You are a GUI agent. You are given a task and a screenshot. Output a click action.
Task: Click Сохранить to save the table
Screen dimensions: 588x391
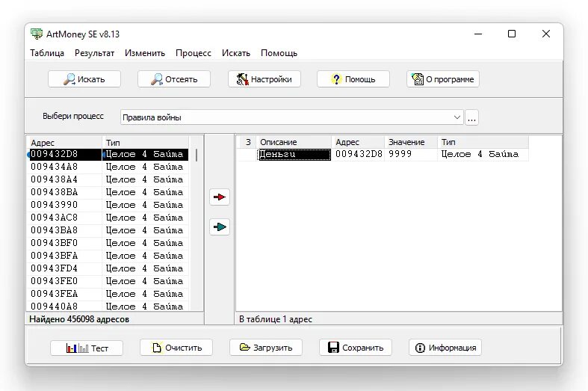coord(356,348)
